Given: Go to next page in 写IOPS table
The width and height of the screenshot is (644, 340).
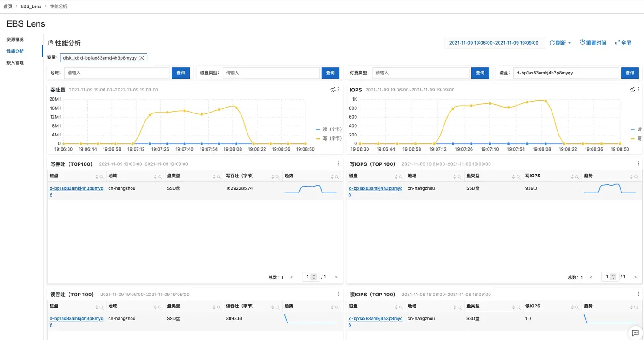Looking at the screenshot, I should tap(636, 277).
